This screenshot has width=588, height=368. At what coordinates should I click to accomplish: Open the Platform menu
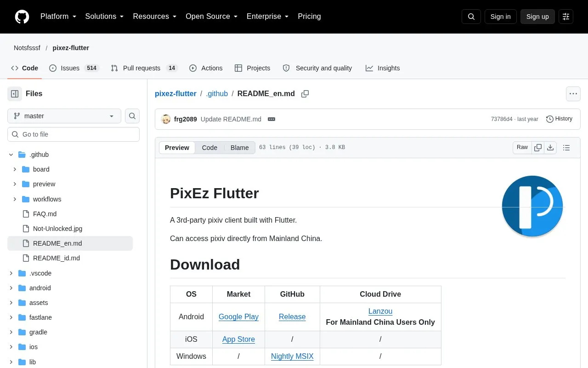[x=58, y=17]
